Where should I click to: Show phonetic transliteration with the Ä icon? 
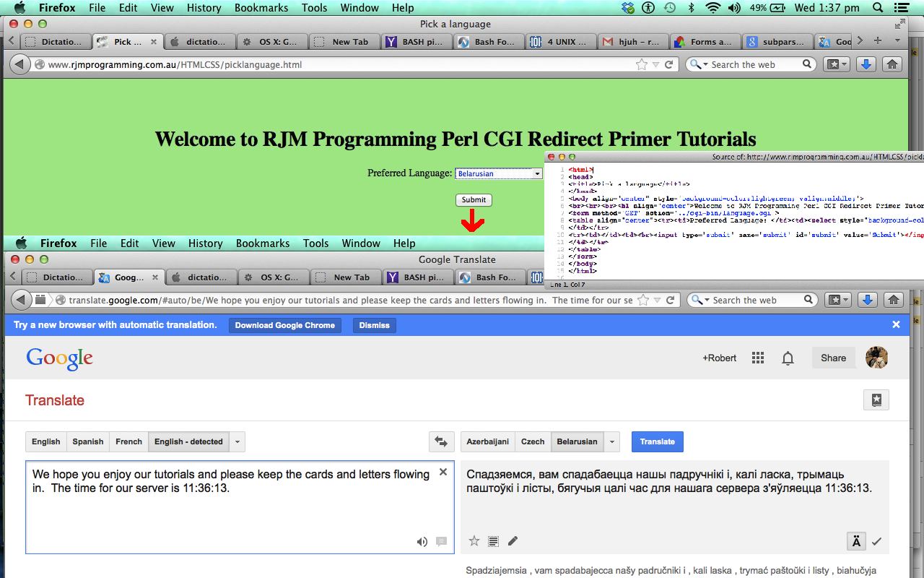coord(856,540)
